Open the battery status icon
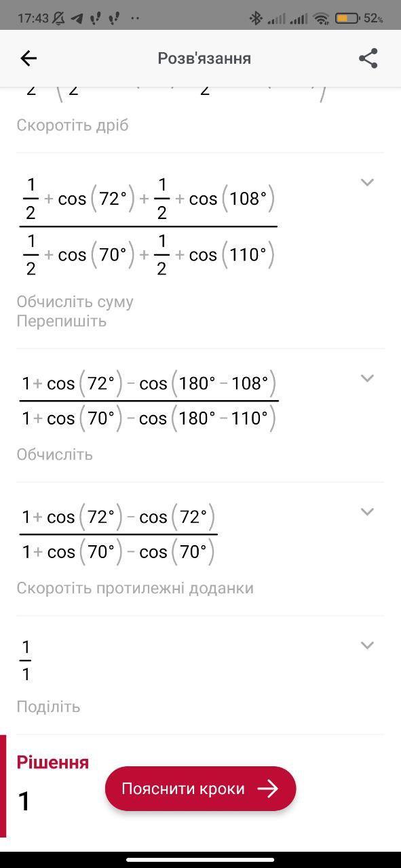This screenshot has width=401, height=868. click(347, 18)
